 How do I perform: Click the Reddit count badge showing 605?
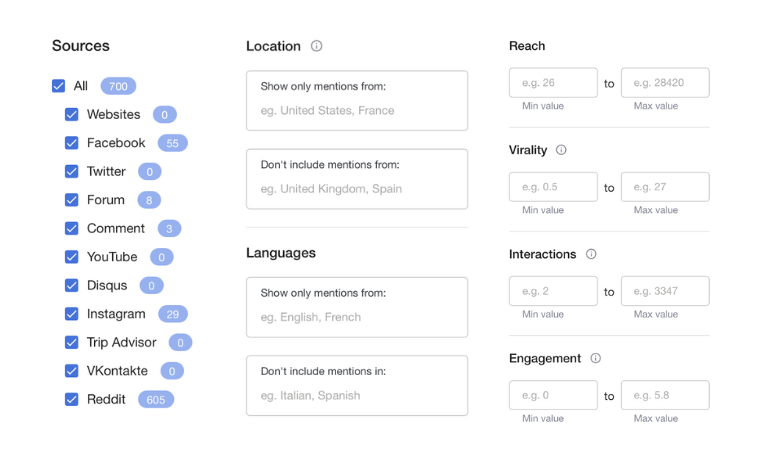156,399
